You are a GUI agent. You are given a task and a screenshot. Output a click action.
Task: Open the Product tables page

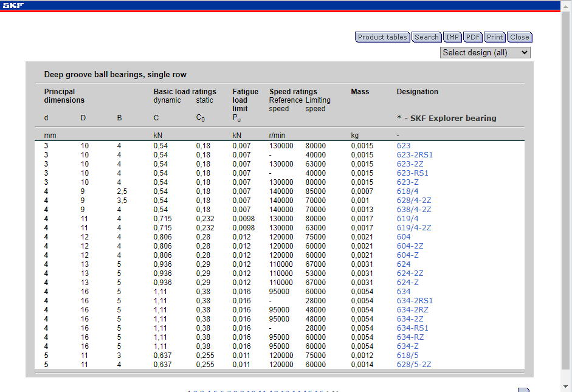coord(382,37)
